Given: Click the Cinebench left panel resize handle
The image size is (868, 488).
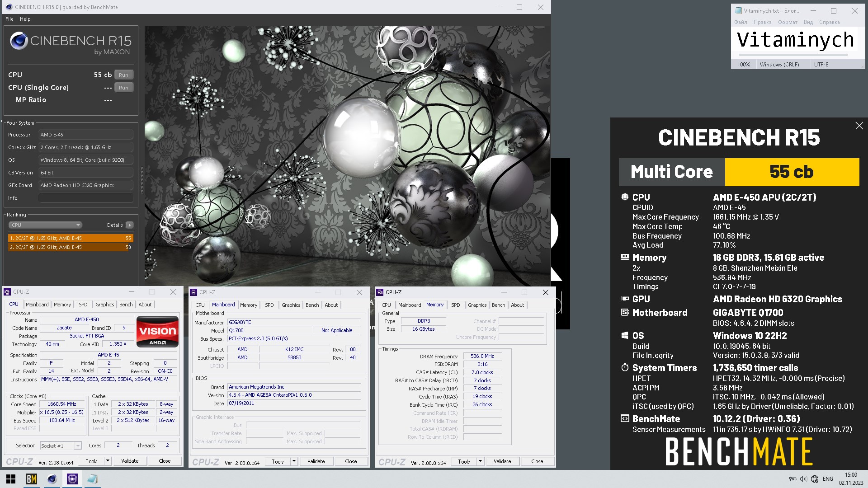Looking at the screenshot, I should 142,181.
